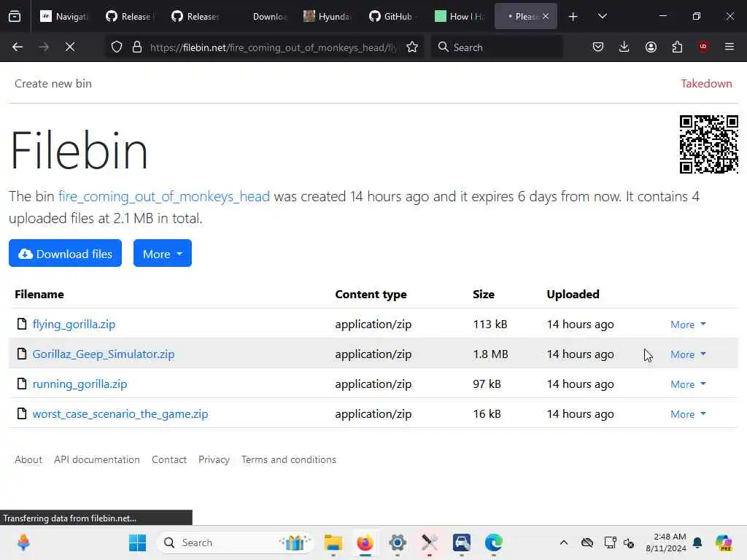Click file icon beside running_gorilla.zip
747x560 pixels.
(x=21, y=384)
